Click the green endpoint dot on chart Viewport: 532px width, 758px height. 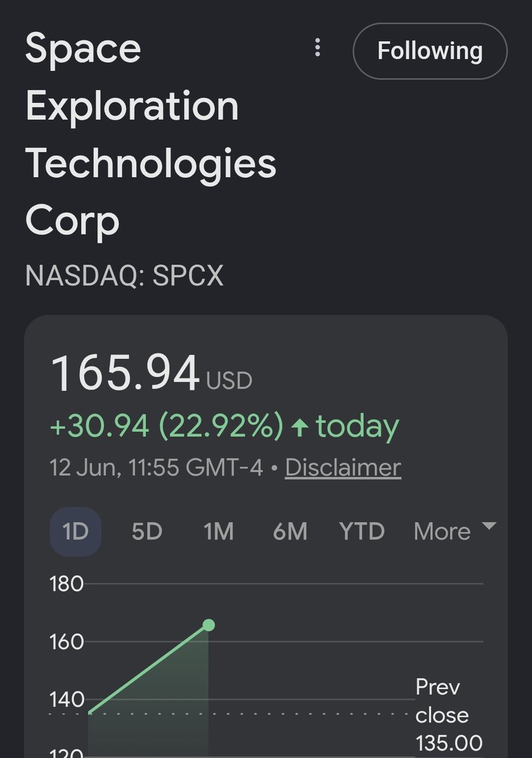click(209, 625)
